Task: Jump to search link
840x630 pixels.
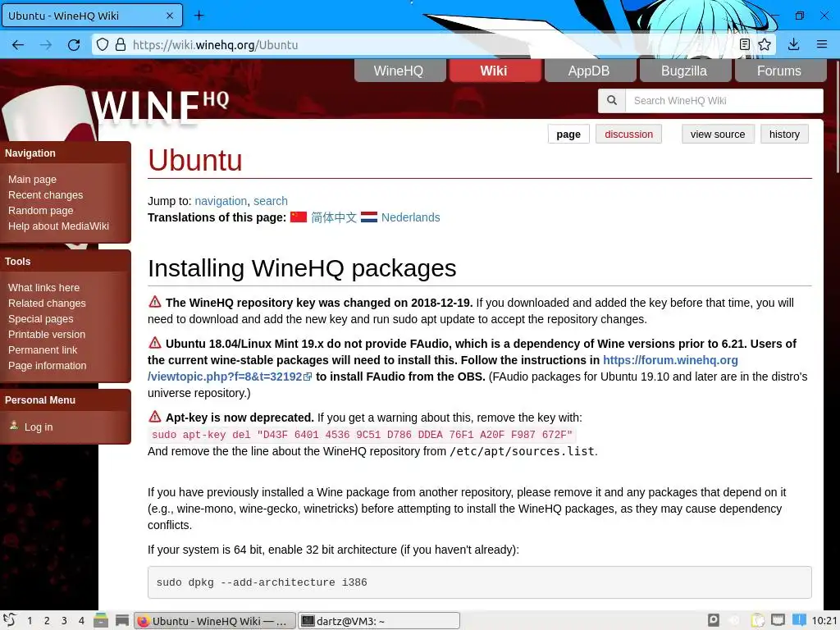Action: coord(271,201)
